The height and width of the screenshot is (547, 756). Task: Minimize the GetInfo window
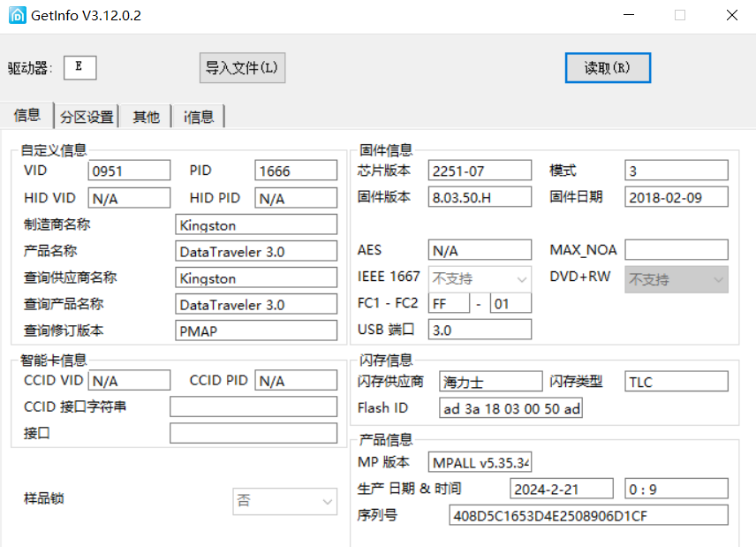[629, 15]
